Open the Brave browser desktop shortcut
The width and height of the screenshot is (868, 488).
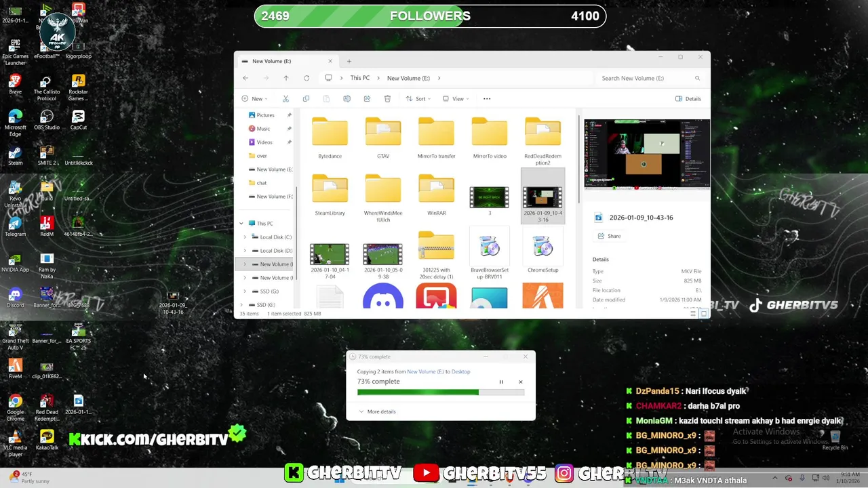click(15, 85)
